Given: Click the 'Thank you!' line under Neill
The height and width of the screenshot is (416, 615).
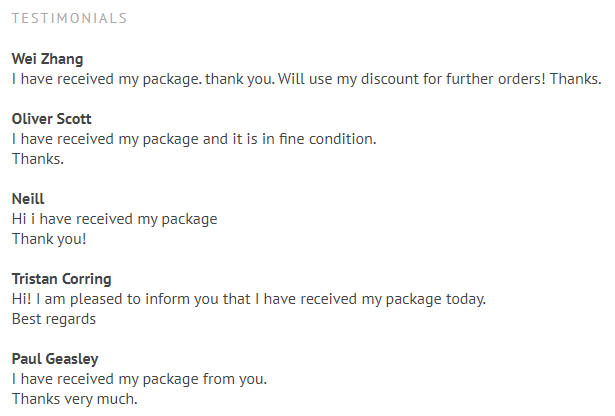Looking at the screenshot, I should click(49, 239).
